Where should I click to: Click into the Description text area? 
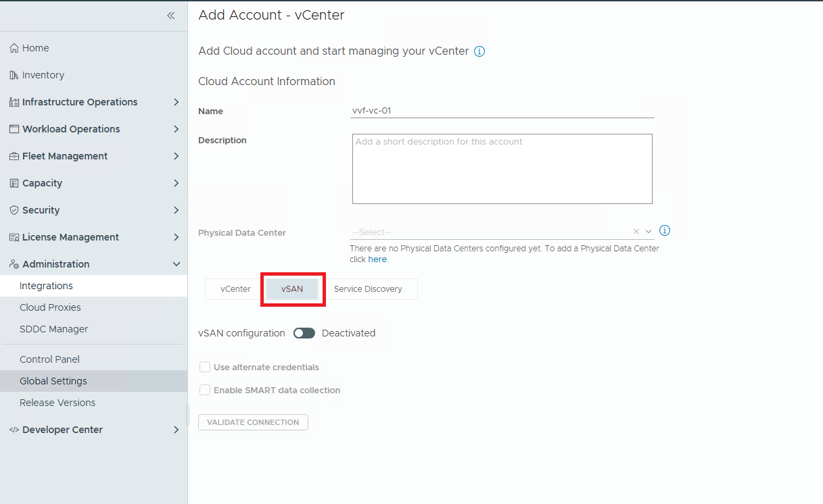(x=502, y=169)
